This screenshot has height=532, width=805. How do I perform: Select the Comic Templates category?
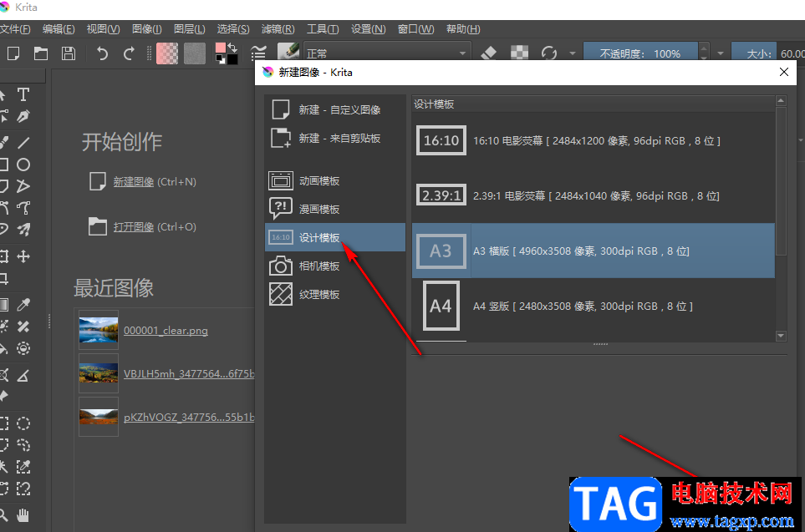[335, 209]
